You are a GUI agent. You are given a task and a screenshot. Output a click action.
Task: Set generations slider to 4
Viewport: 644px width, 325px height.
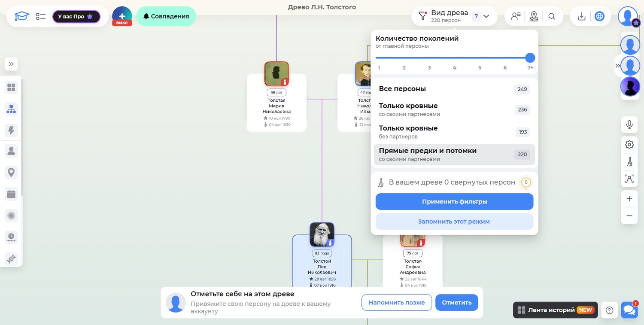click(454, 58)
